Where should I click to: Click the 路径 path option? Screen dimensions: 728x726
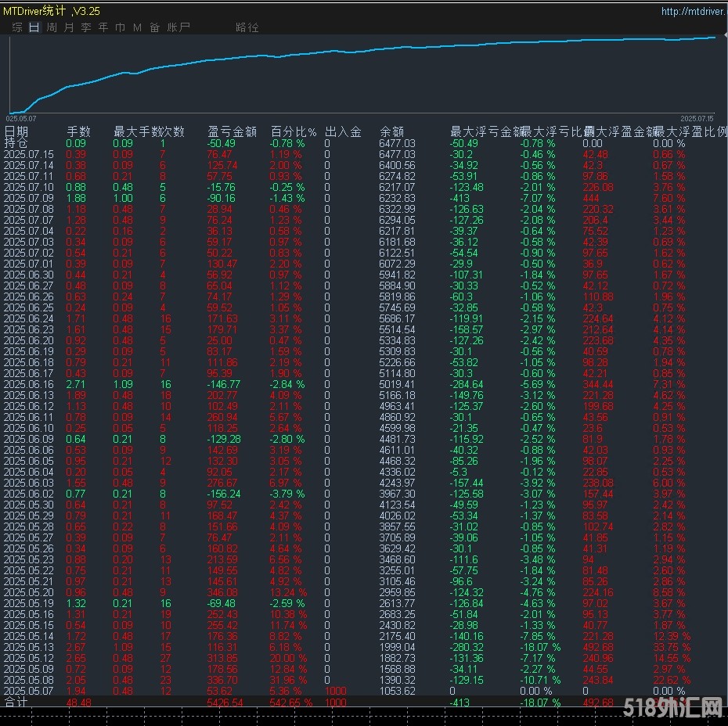click(247, 27)
